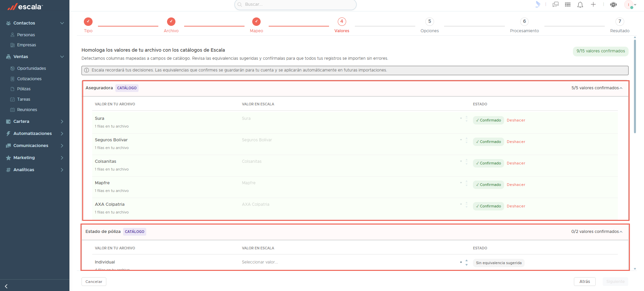Click Deshacer for Mapfre
This screenshot has height=291, width=644.
tap(516, 185)
